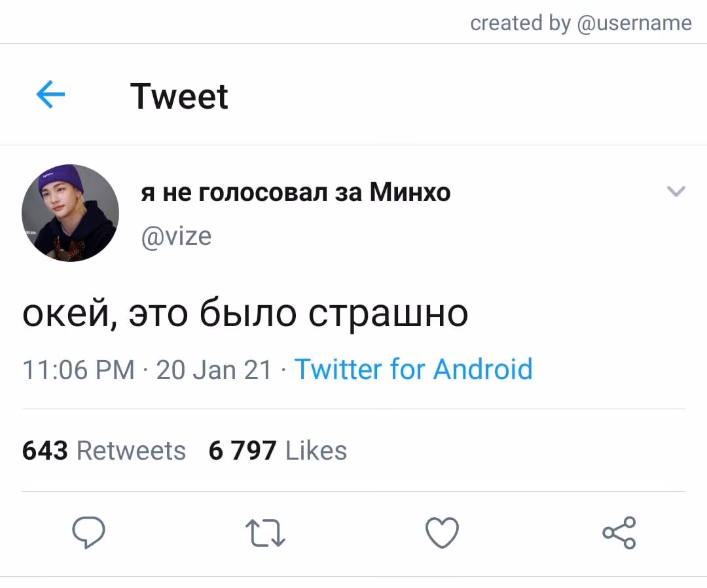This screenshot has height=588, width=707.
Task: Click the date 20 Jan 21
Action: [213, 370]
